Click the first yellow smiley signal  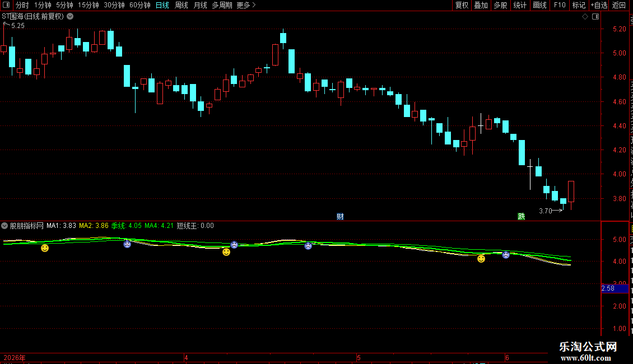[45, 248]
